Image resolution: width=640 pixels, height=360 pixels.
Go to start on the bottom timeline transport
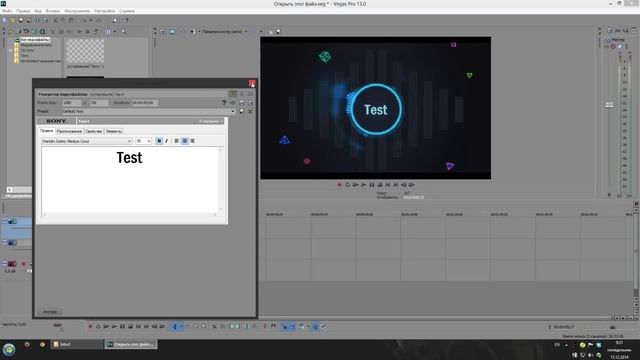pos(138,326)
